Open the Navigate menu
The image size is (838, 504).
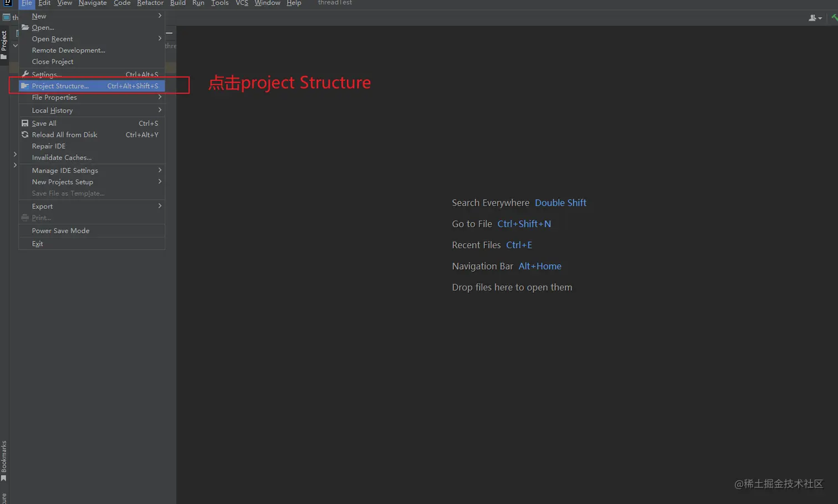93,3
